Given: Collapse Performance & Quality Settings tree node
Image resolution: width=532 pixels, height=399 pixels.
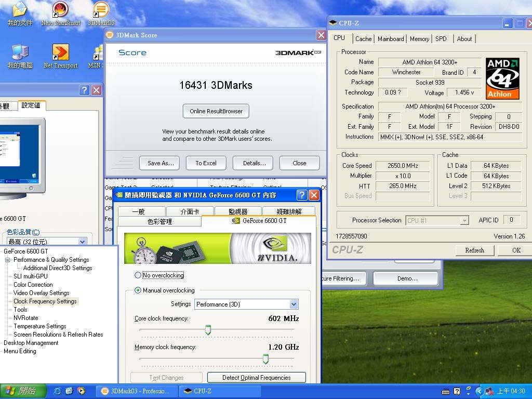Looking at the screenshot, I should click(7, 260).
